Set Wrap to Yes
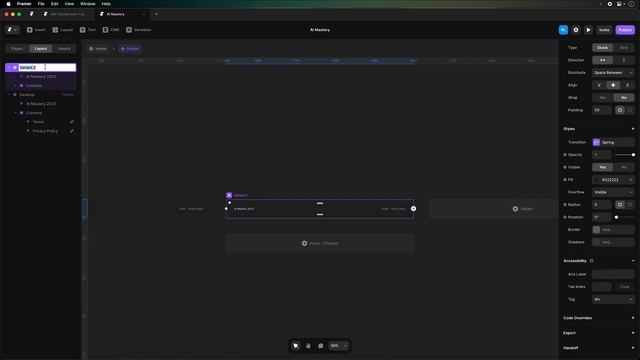Viewport: 640px width, 360px height. [602, 98]
